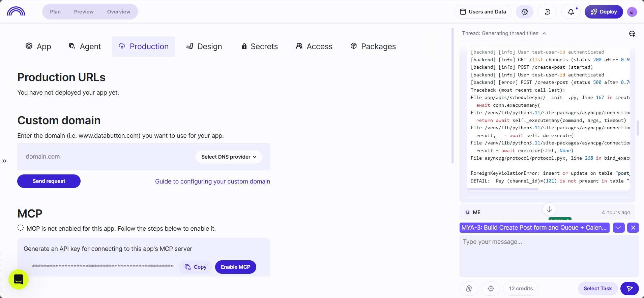The image size is (644, 298).
Task: Start a new chat thread icon
Action: (632, 33)
